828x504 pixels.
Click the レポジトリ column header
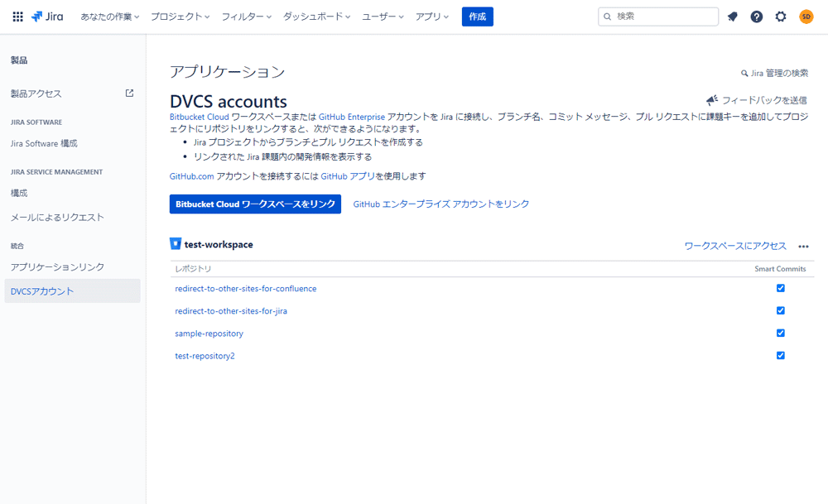point(193,269)
